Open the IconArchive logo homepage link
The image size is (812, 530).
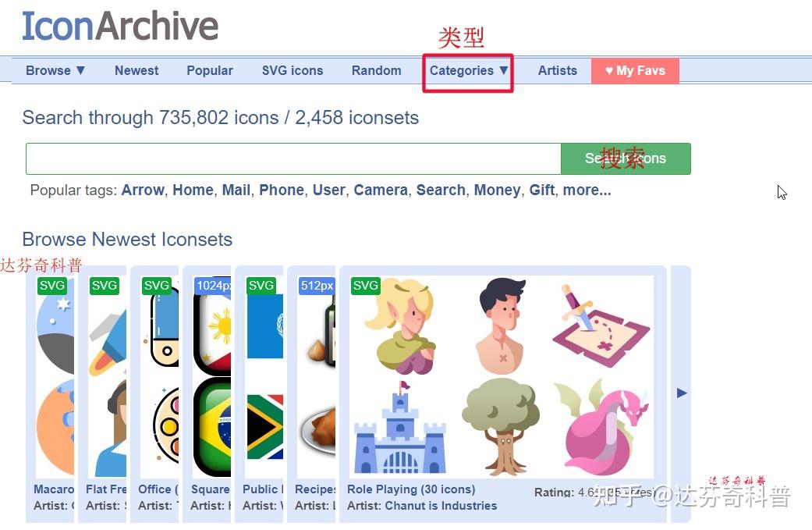click(120, 26)
